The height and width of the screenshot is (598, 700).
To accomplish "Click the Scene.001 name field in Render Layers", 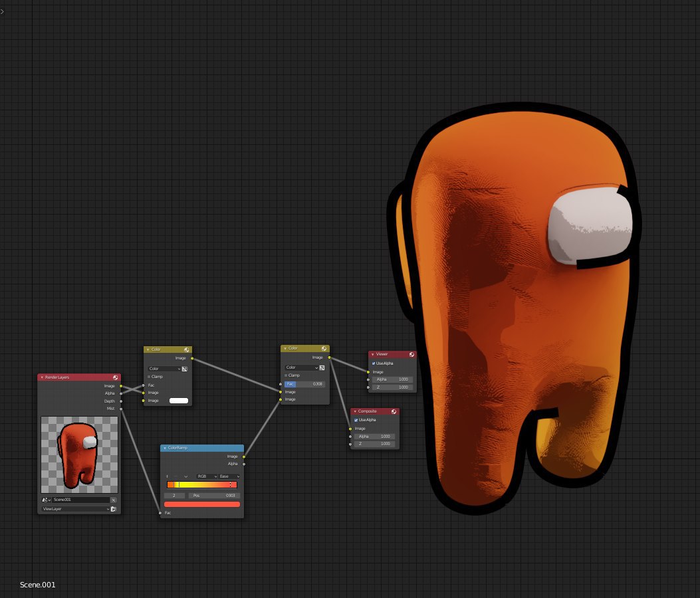I will tap(81, 500).
